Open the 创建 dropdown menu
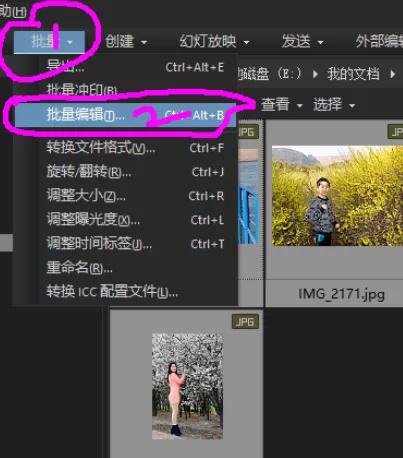 126,42
